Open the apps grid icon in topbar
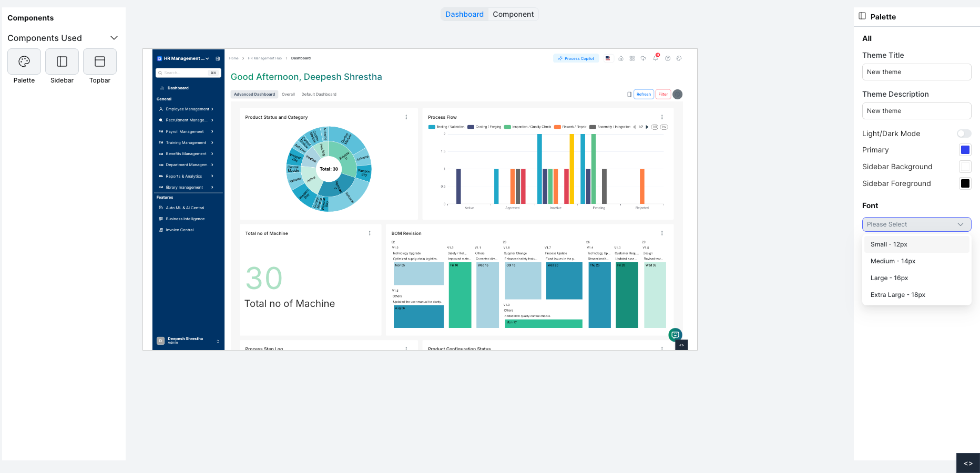 point(632,59)
